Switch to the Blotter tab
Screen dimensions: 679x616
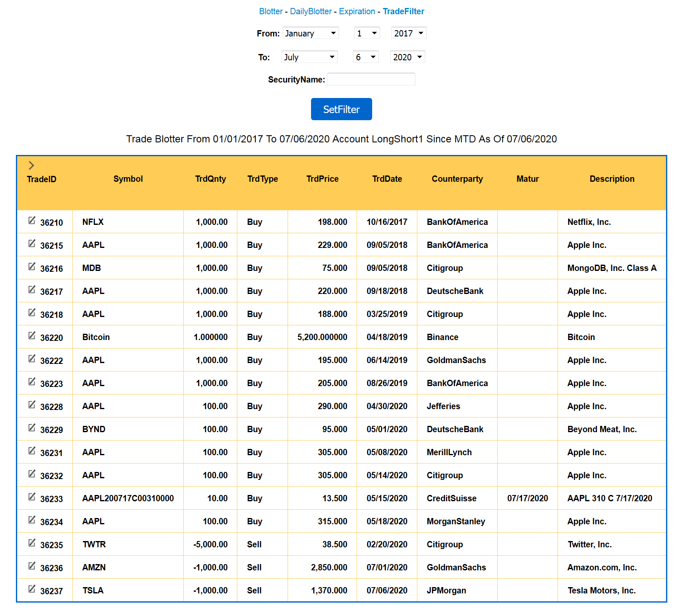271,11
